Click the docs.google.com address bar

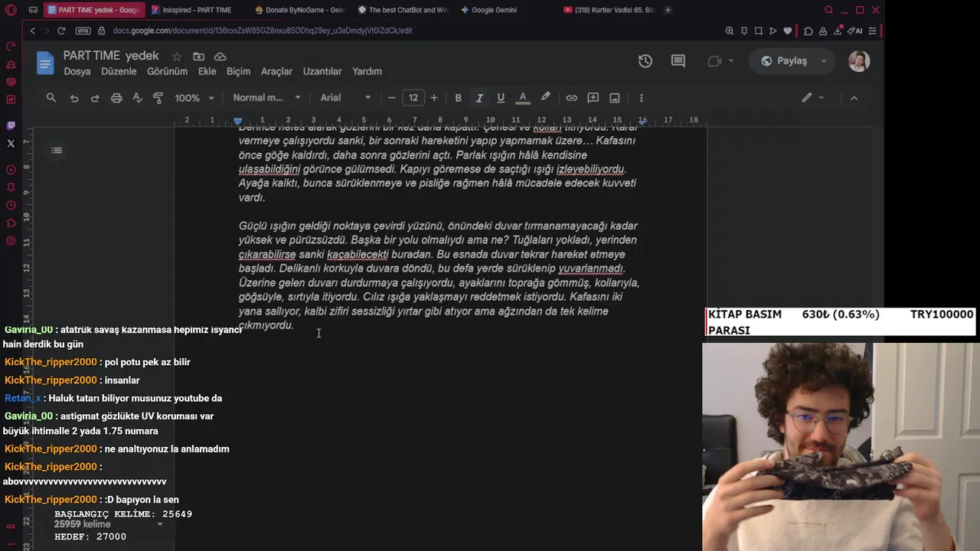pyautogui.click(x=262, y=31)
